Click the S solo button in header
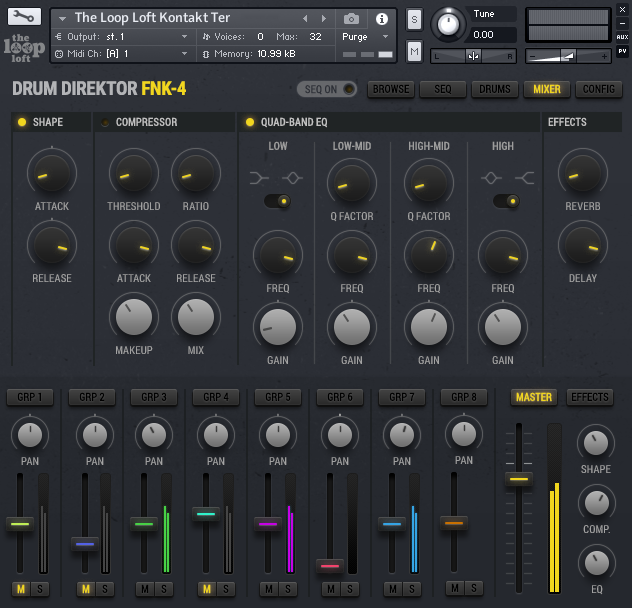 pos(414,21)
